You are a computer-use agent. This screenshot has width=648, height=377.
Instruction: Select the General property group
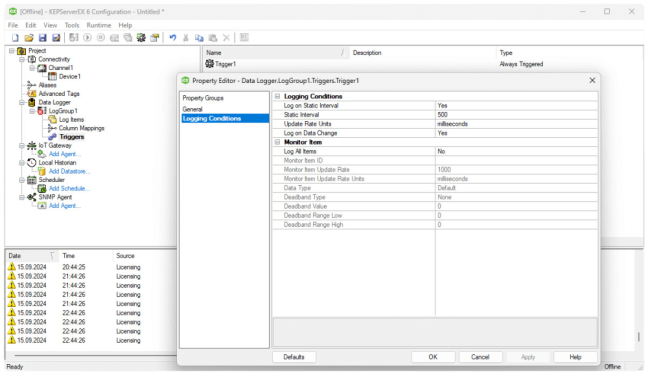click(x=193, y=109)
